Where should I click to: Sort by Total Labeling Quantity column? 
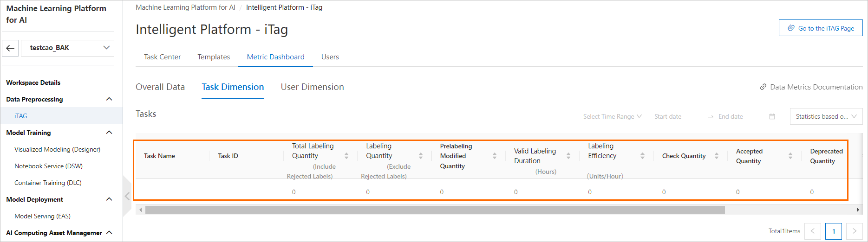pyautogui.click(x=346, y=156)
